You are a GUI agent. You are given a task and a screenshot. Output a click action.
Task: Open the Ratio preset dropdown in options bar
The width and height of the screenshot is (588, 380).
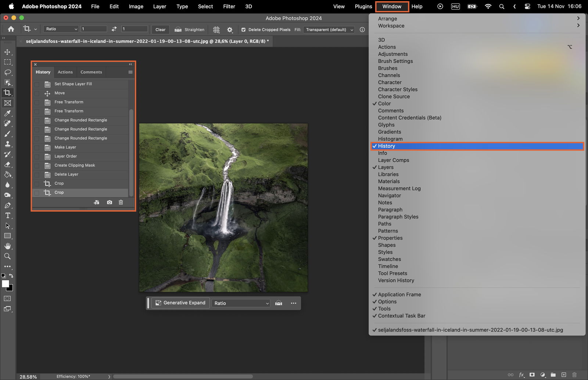[x=61, y=29]
